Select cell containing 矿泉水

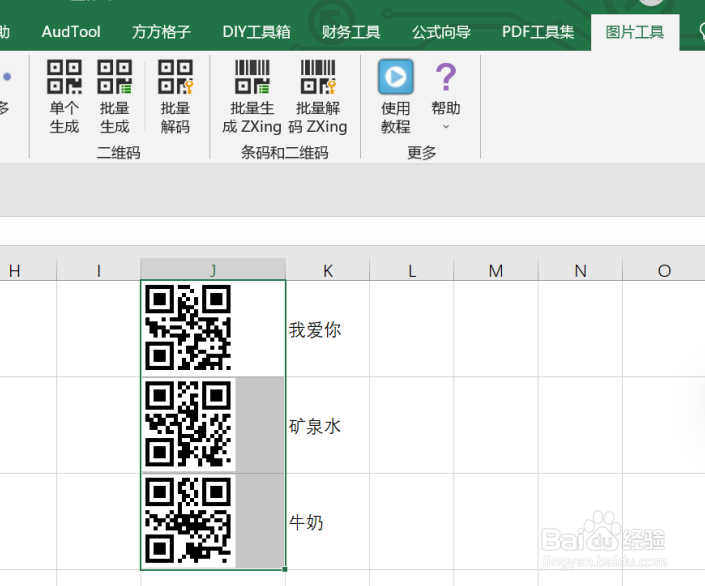click(327, 425)
